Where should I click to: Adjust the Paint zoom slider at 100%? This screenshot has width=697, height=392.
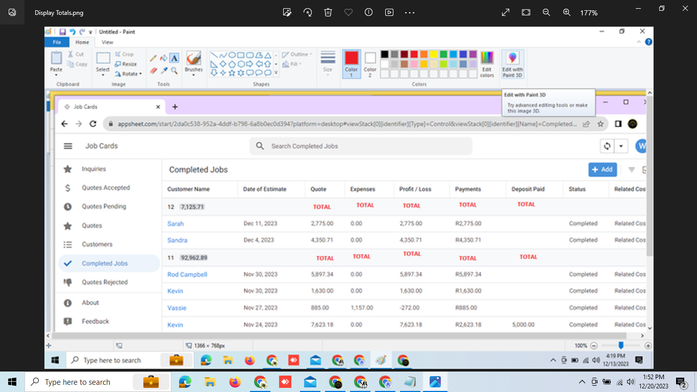(x=621, y=345)
